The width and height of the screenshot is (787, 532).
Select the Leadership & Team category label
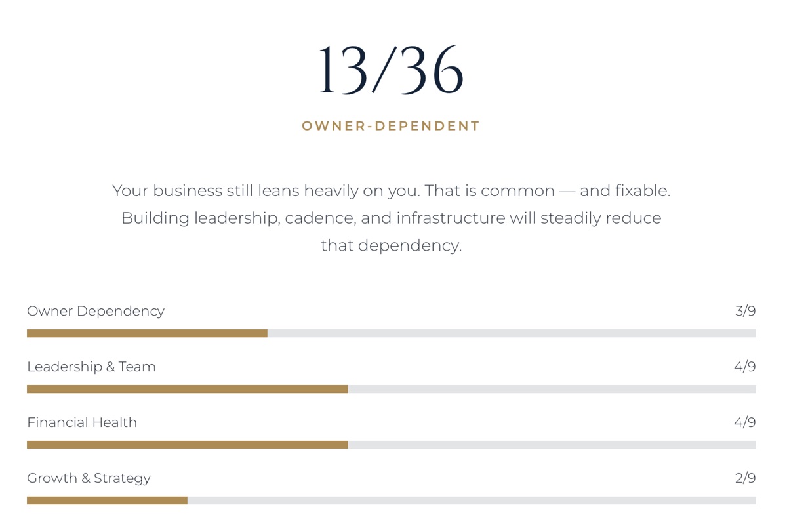[91, 367]
